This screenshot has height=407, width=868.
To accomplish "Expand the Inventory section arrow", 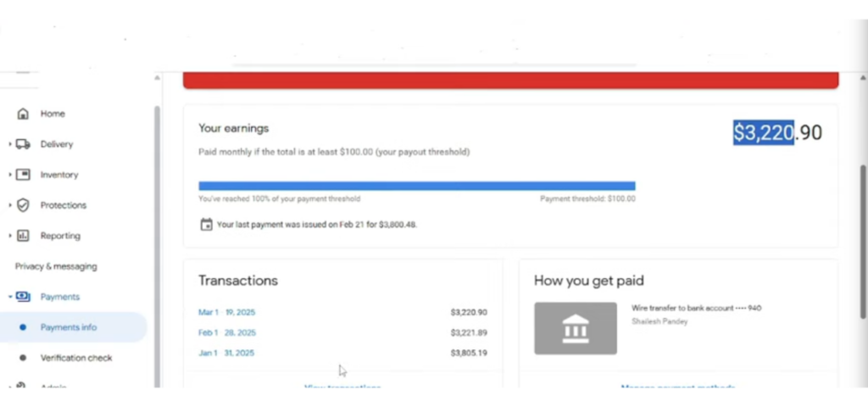I will 10,175.
